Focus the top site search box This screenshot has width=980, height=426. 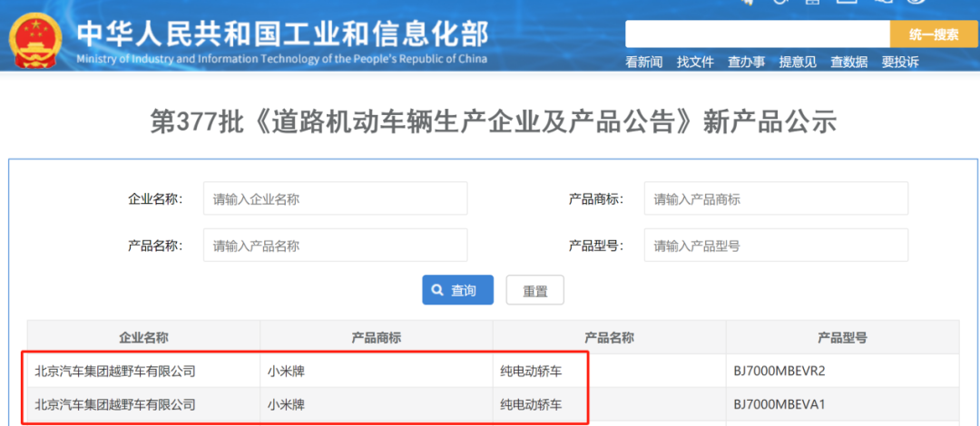point(758,34)
